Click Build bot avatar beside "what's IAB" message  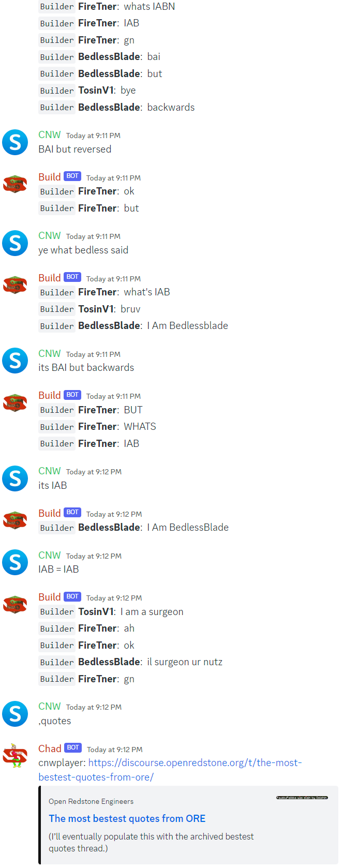click(15, 285)
